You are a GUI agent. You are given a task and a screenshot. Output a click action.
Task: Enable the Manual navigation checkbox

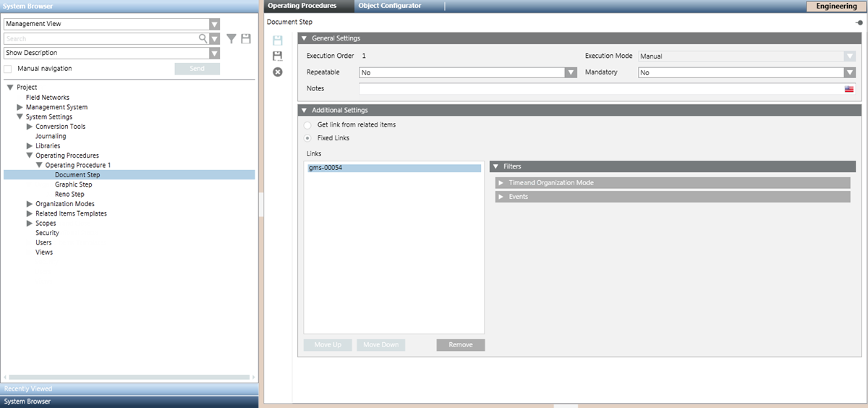pyautogui.click(x=9, y=69)
